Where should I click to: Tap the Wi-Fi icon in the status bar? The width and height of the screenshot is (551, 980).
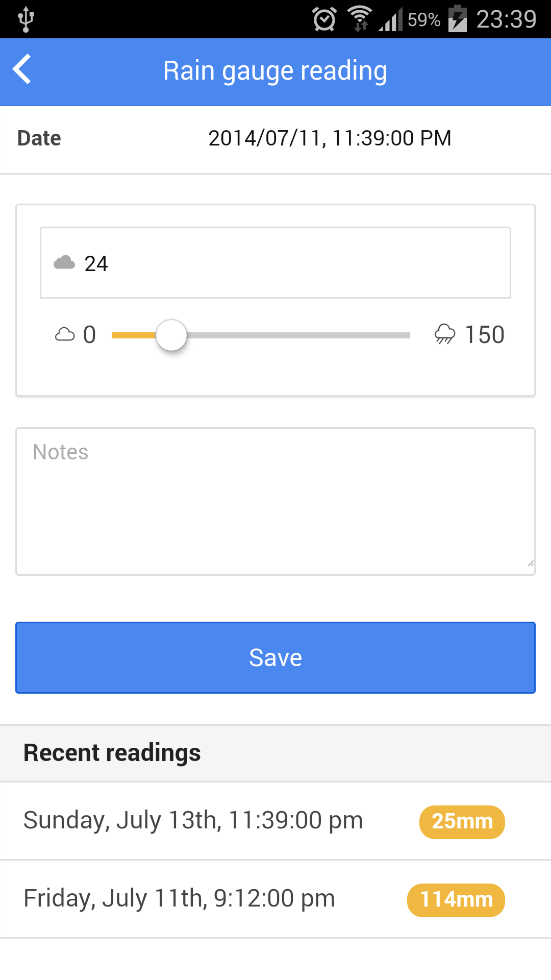(361, 19)
